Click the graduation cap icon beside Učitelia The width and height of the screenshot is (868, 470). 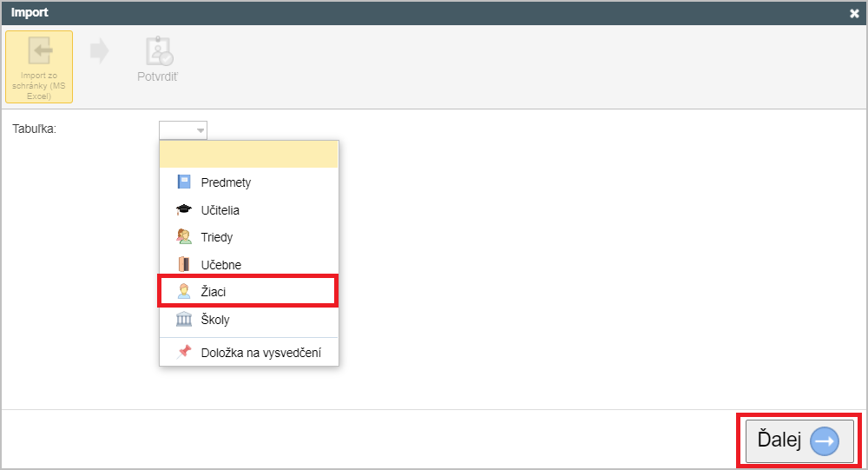(x=184, y=209)
